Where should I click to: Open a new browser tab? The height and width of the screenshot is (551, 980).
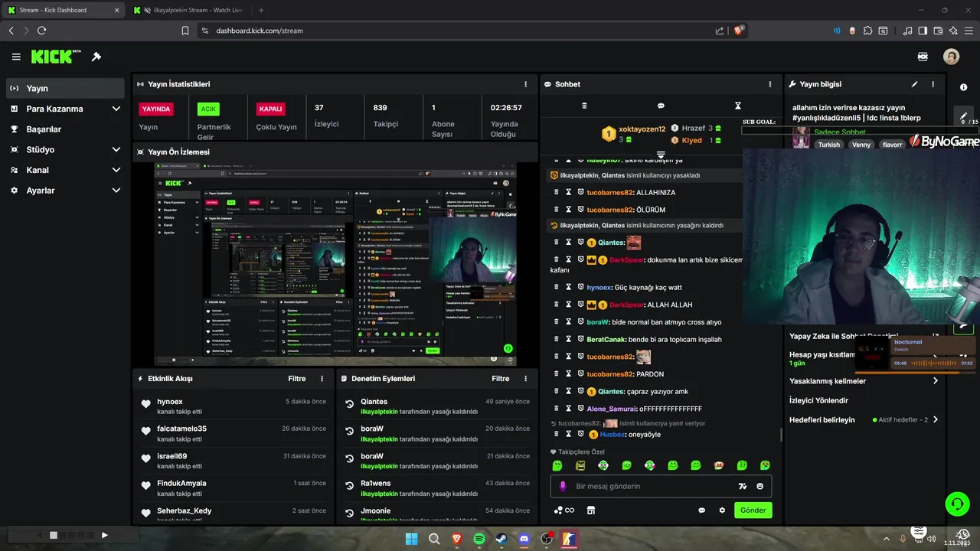(261, 10)
